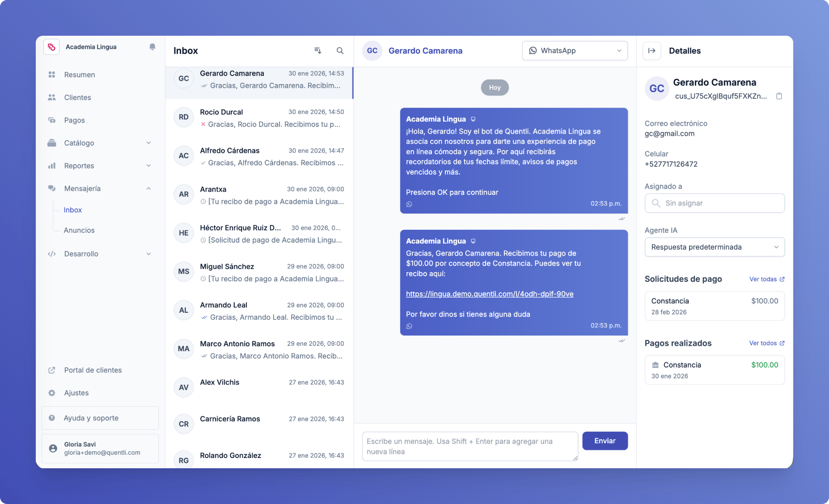The image size is (829, 504).
Task: Click the Ayuda y soporte help icon
Action: click(x=52, y=418)
